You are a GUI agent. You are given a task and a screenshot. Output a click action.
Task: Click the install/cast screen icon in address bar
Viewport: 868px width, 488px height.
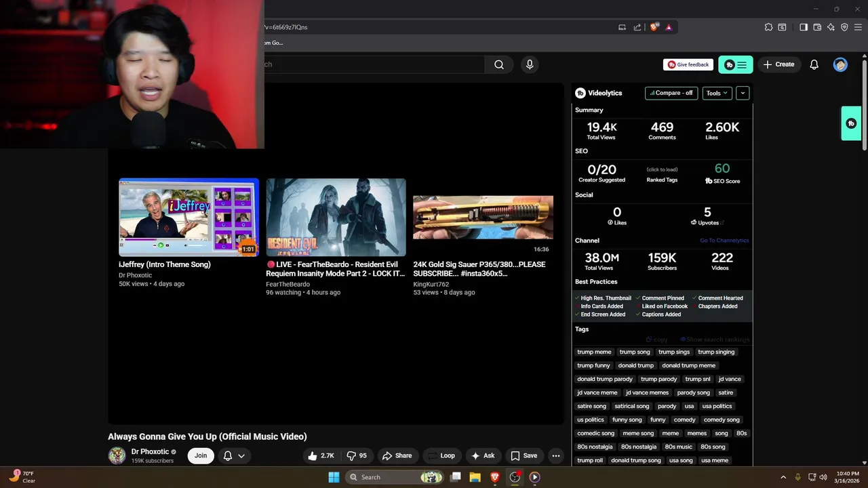(622, 27)
